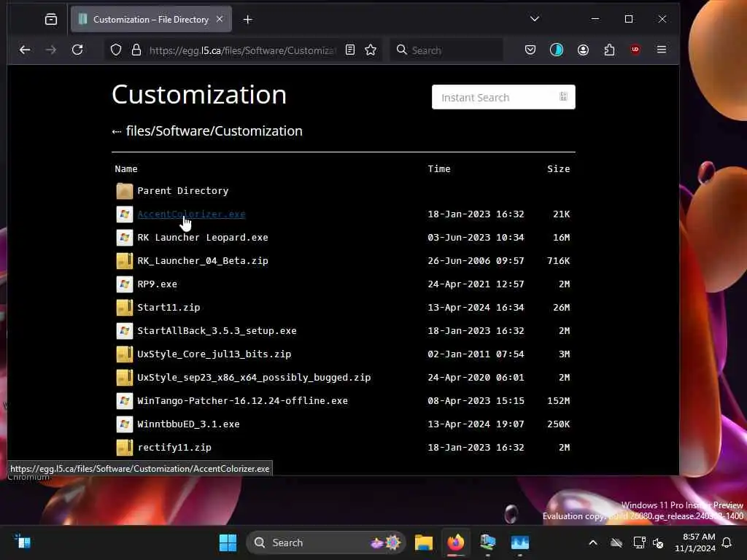Click the exe icon beside WinntbbuED_3.1.exe
Viewport: 747px width, 560px height.
(x=124, y=424)
